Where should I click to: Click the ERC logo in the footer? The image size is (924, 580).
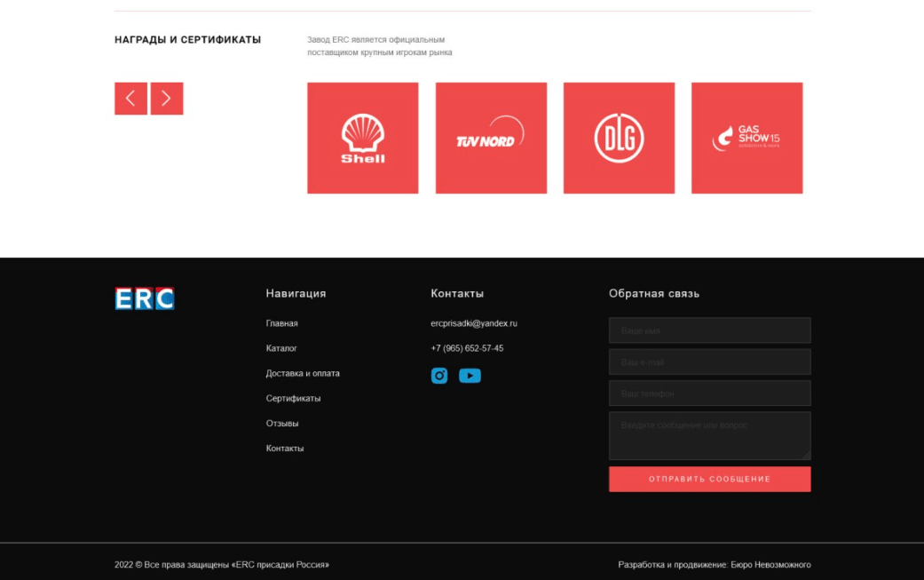pyautogui.click(x=145, y=298)
